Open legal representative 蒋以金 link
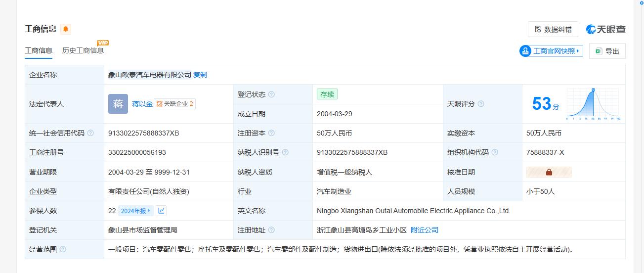 (142, 104)
